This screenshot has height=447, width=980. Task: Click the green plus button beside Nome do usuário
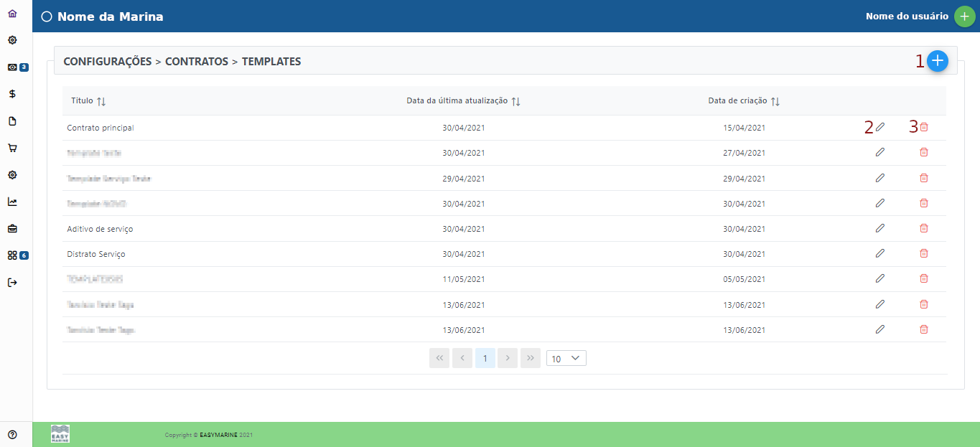964,17
